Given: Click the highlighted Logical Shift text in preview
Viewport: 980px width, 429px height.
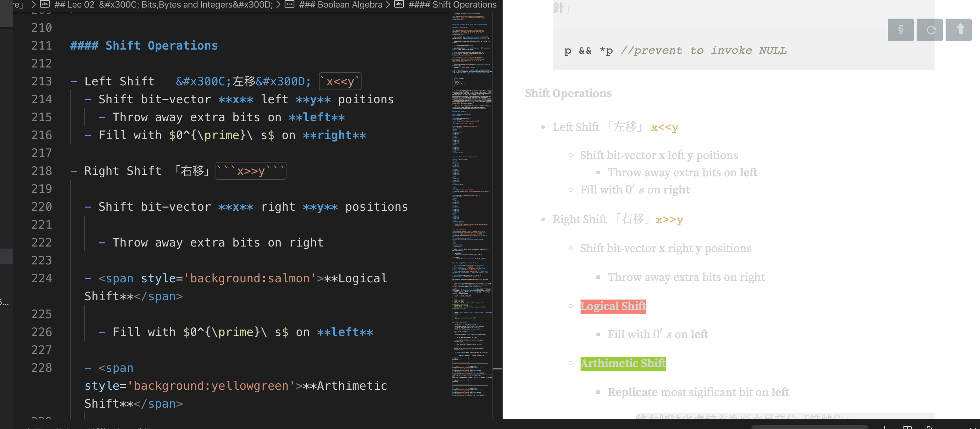Looking at the screenshot, I should click(613, 306).
